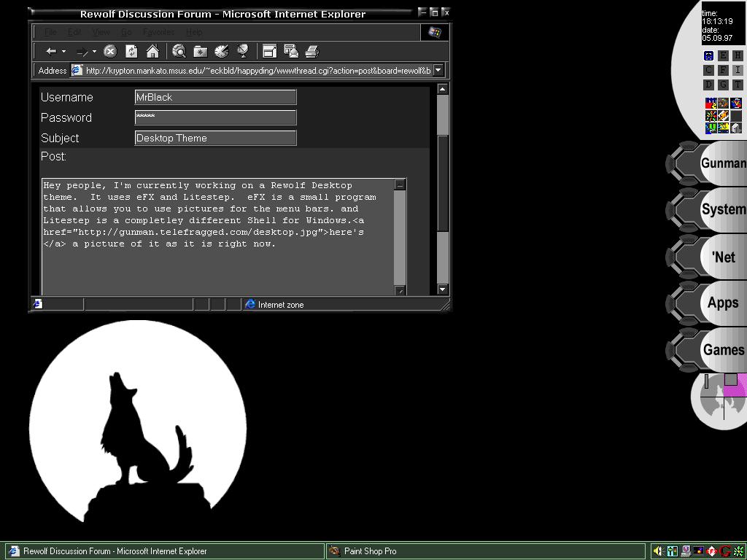Click the yellow smiley launcher icon

point(724,128)
